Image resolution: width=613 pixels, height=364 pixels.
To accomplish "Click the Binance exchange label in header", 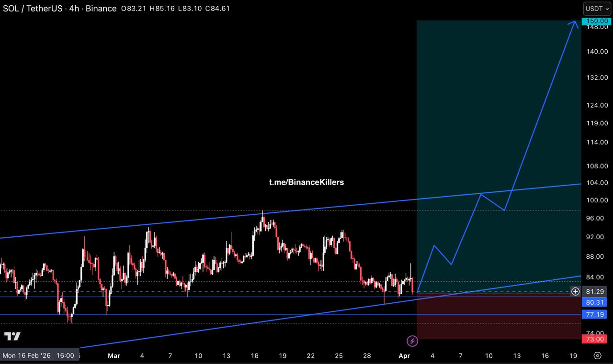I will [101, 8].
